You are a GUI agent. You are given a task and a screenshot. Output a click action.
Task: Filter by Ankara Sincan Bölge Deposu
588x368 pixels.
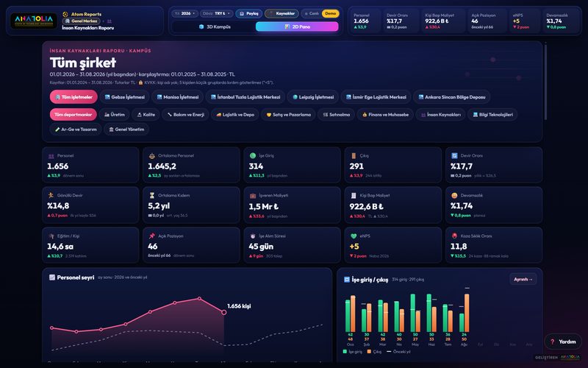[452, 97]
